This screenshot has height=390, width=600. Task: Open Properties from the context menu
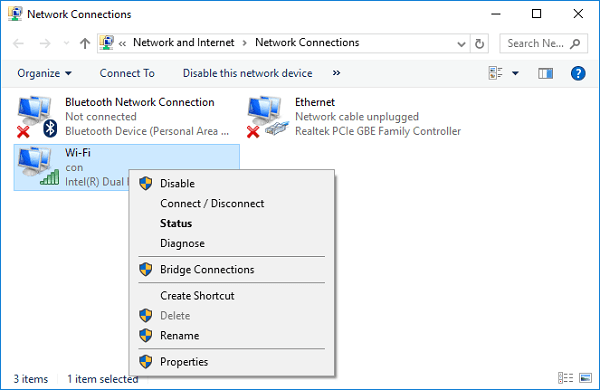232,362
